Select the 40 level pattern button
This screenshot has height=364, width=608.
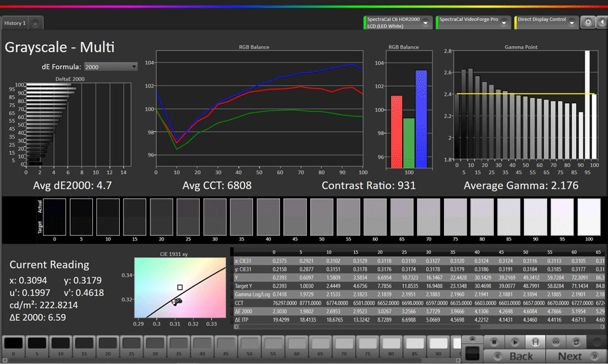[x=203, y=346]
